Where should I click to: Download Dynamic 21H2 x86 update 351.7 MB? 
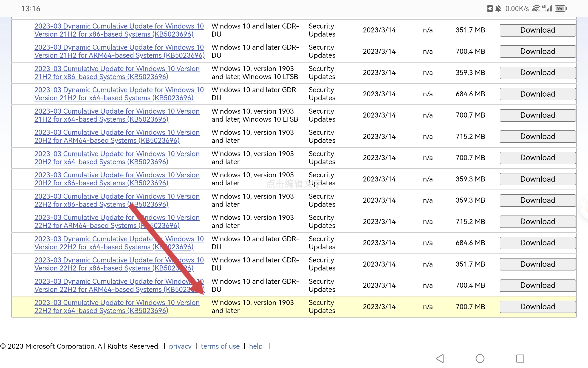[538, 30]
